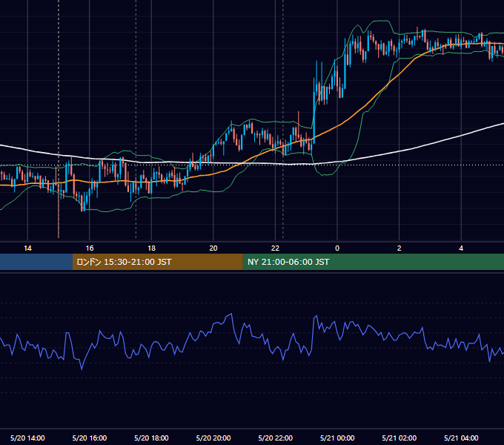
Task: Click the 5/20 22:00 date label
Action: click(276, 438)
